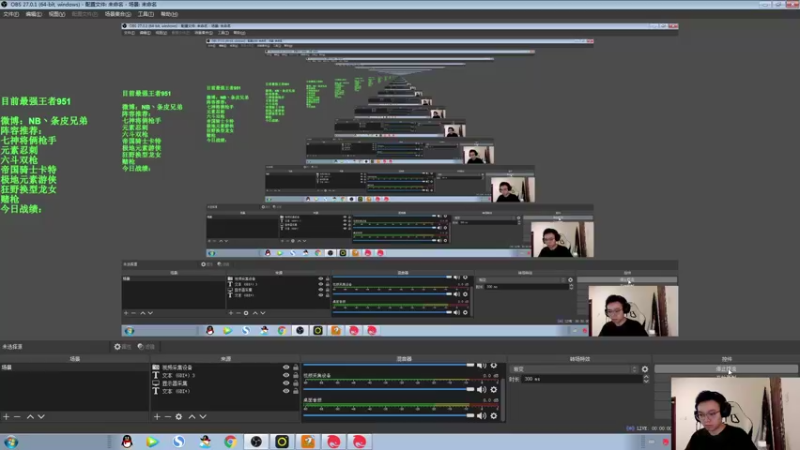Open the 场景集合(S) menu in main menu bar

(x=118, y=14)
